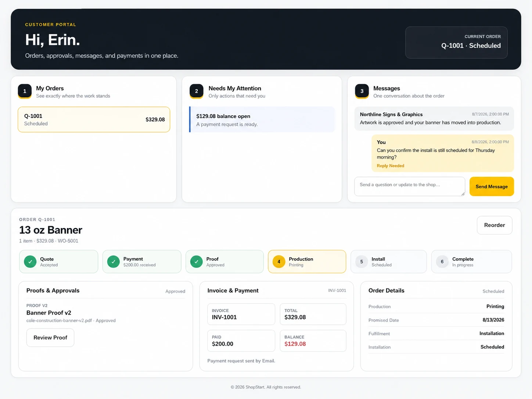Image resolution: width=532 pixels, height=399 pixels.
Task: Click the 'Fulfillment' row label in Order Details
Action: click(379, 334)
